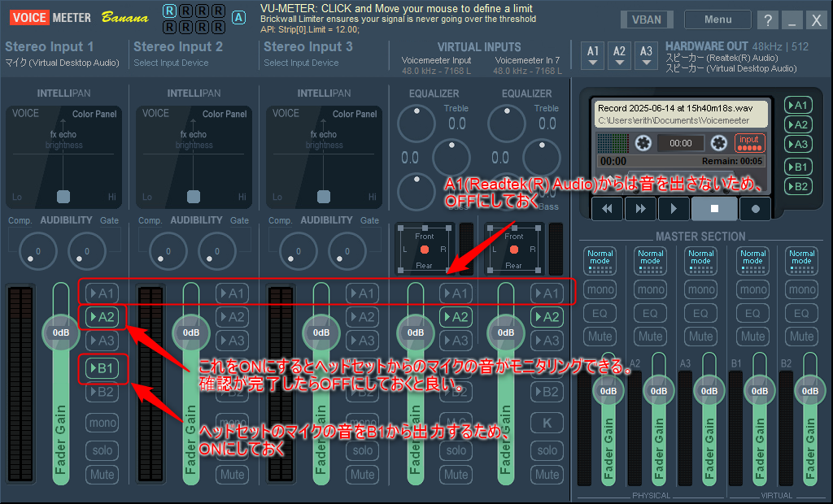Enable A1 routing on Stereo Input 1

coord(102,293)
